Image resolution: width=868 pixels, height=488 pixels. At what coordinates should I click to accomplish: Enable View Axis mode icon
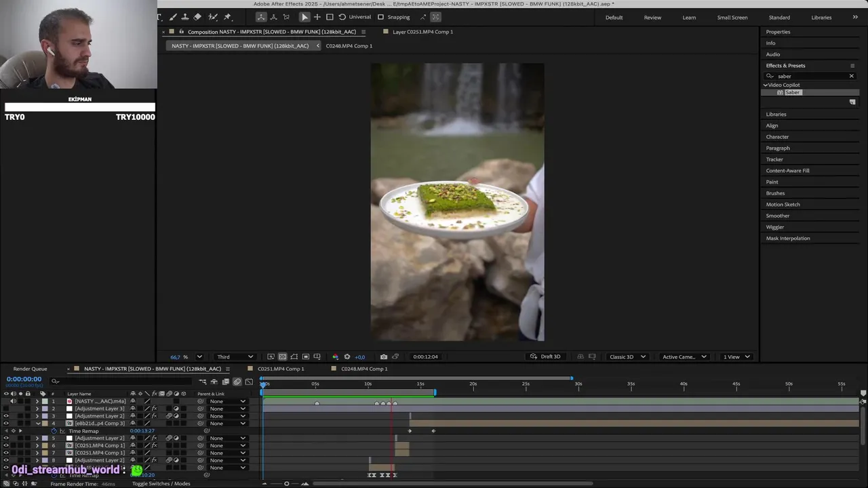pos(286,17)
